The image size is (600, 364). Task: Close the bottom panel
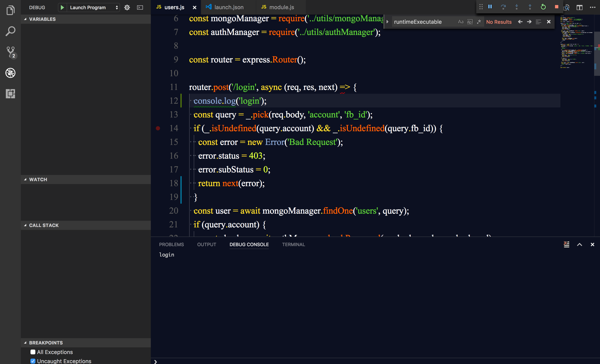tap(592, 244)
